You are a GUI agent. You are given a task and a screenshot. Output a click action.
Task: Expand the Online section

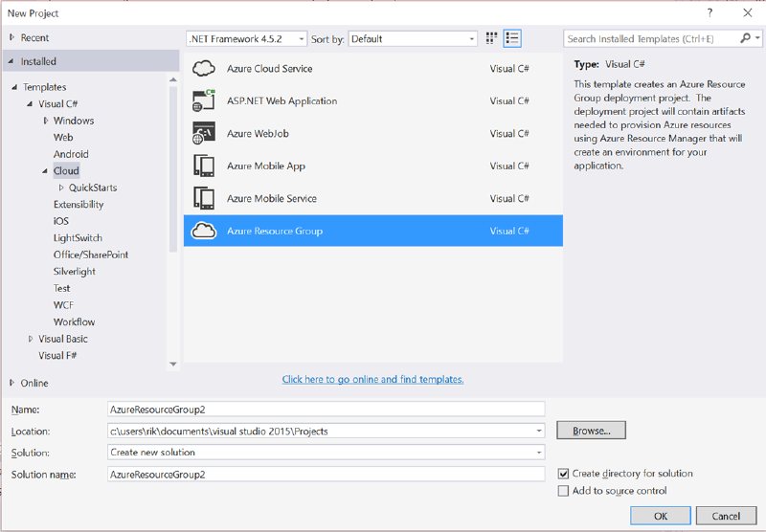click(12, 383)
